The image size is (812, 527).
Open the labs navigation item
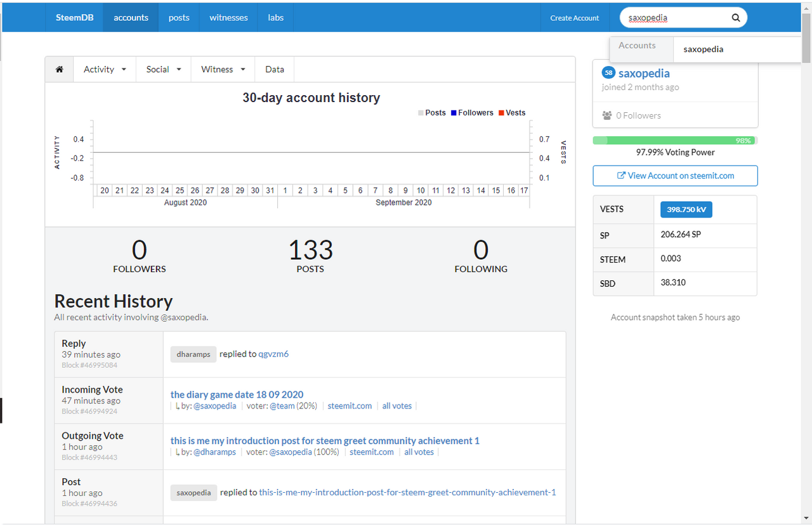tap(276, 18)
